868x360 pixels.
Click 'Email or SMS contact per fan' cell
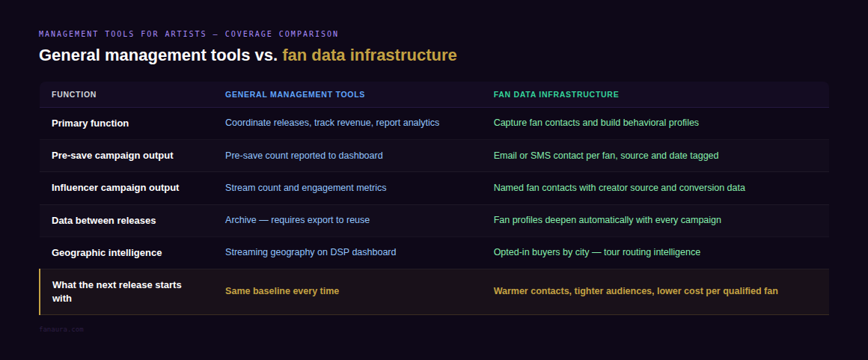coord(606,156)
